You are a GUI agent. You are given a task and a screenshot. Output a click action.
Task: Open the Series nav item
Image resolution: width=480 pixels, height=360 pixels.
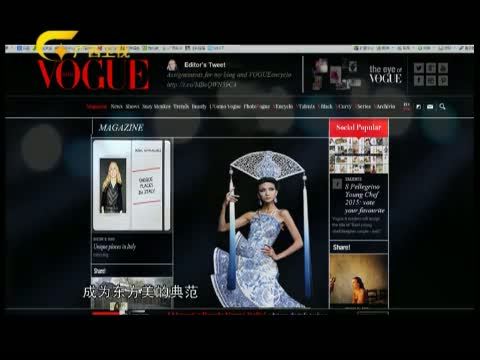coord(364,107)
